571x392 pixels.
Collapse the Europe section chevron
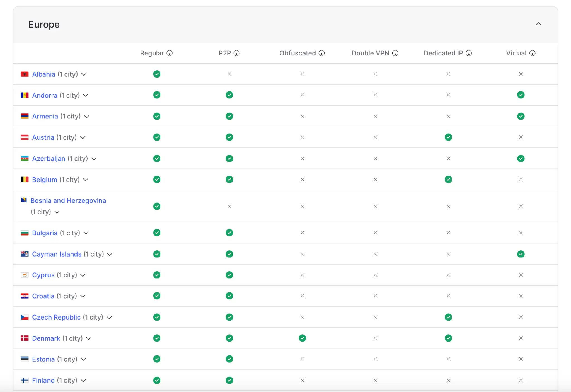[x=539, y=24]
